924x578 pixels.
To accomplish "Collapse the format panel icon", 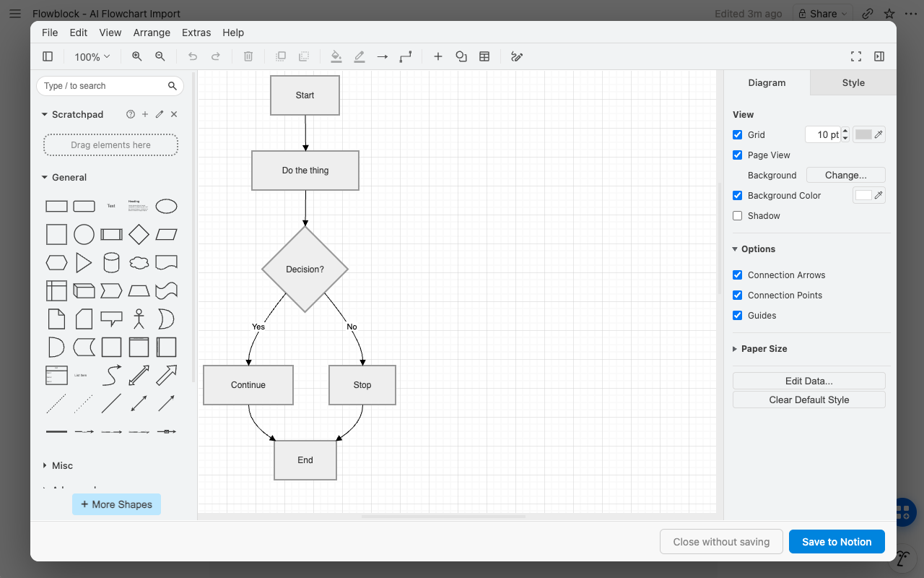I will 879,56.
